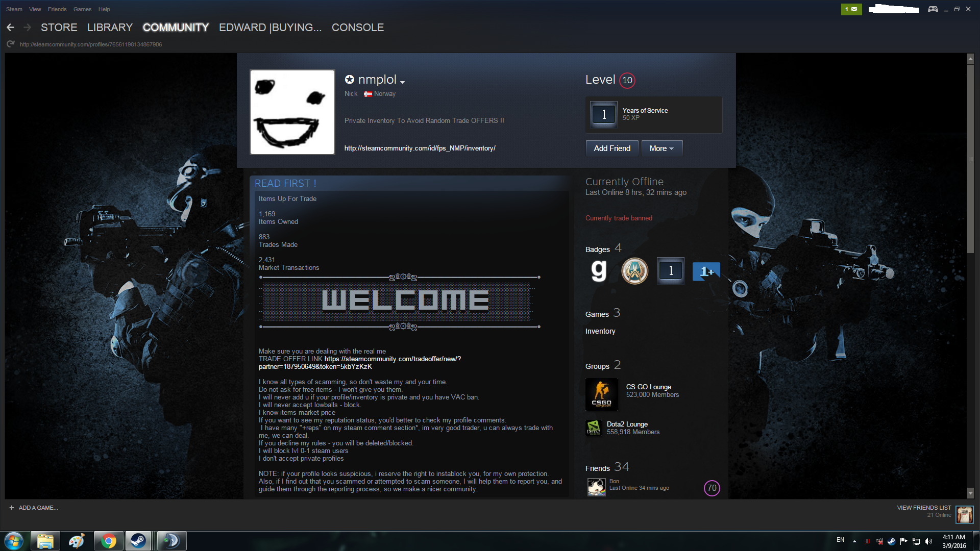The image size is (980, 551).
Task: Open the Years of Service badge icon
Action: click(x=604, y=114)
